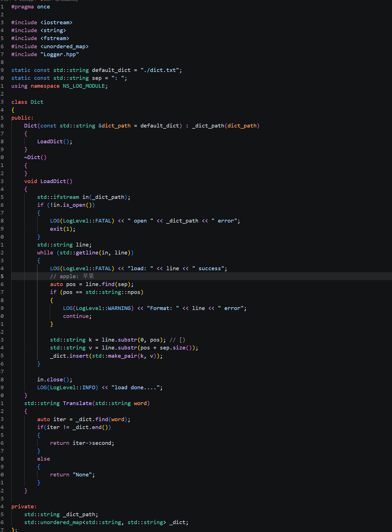Screen dimensions: 392x532
Task: Click 'std::string::npos' in the if condition
Action: coord(113,292)
